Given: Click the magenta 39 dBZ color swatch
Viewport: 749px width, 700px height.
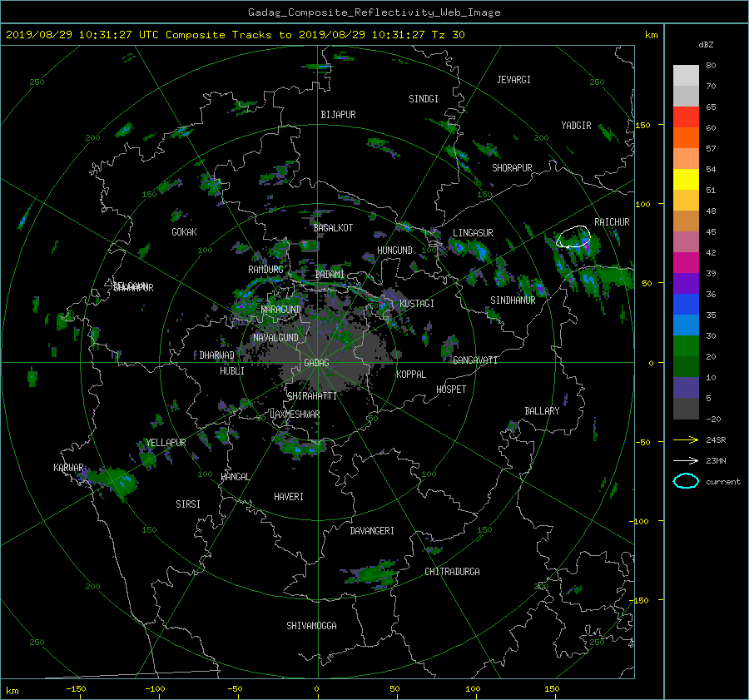Looking at the screenshot, I should click(686, 263).
